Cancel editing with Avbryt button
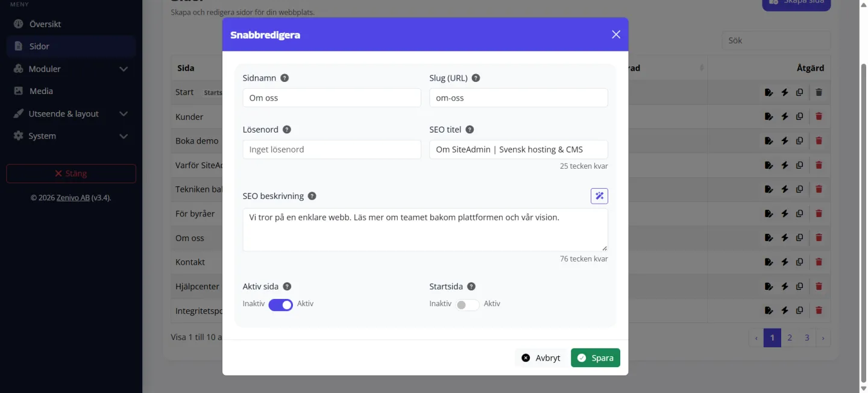Viewport: 868px width, 393px height. [x=541, y=357]
